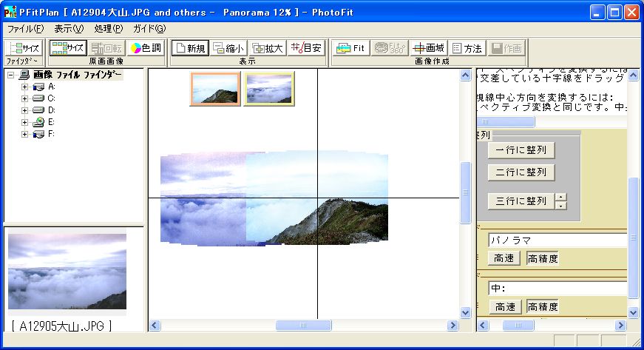Toggle 高精度 under the パノラマ field
644x350 pixels.
pyautogui.click(x=542, y=258)
